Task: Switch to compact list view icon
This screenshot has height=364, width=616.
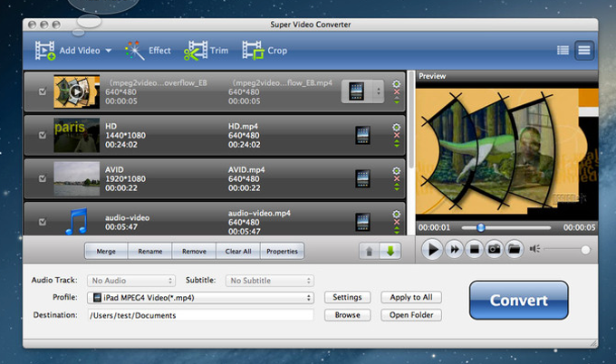Action: point(563,51)
